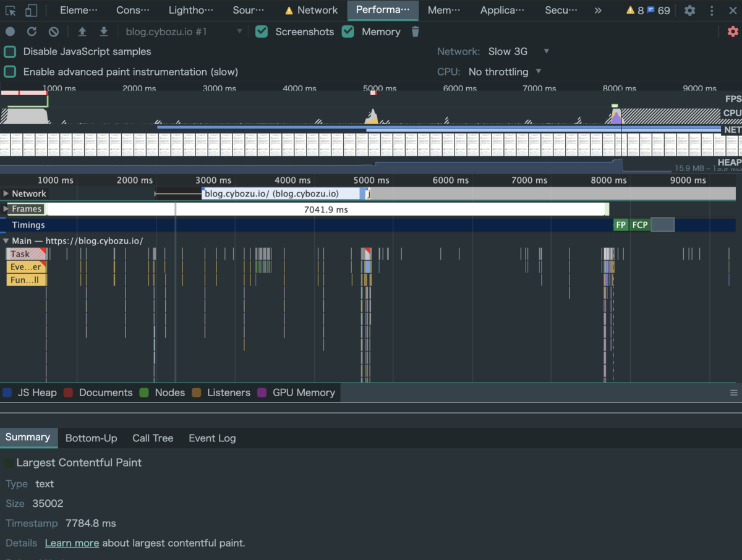Delete the recording with the trash icon
This screenshot has height=560, width=742.
tap(415, 31)
